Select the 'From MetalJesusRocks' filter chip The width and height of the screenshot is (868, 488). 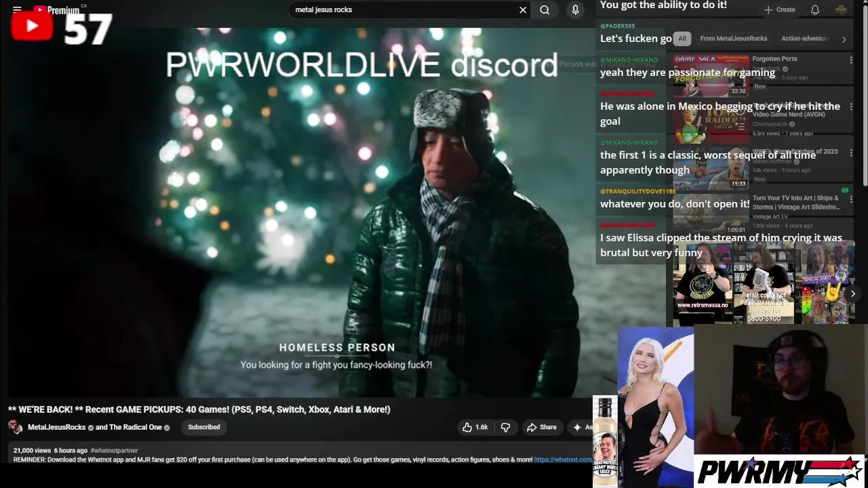tap(733, 39)
